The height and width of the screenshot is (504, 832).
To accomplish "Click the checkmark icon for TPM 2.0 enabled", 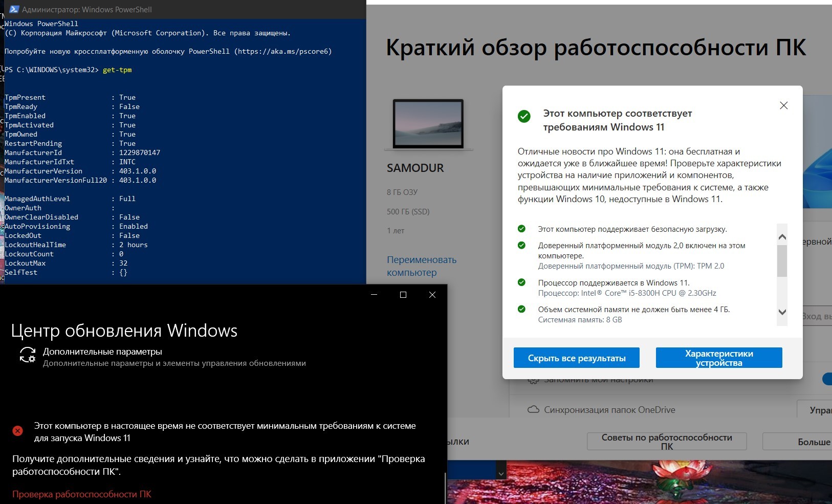I will coord(521,245).
